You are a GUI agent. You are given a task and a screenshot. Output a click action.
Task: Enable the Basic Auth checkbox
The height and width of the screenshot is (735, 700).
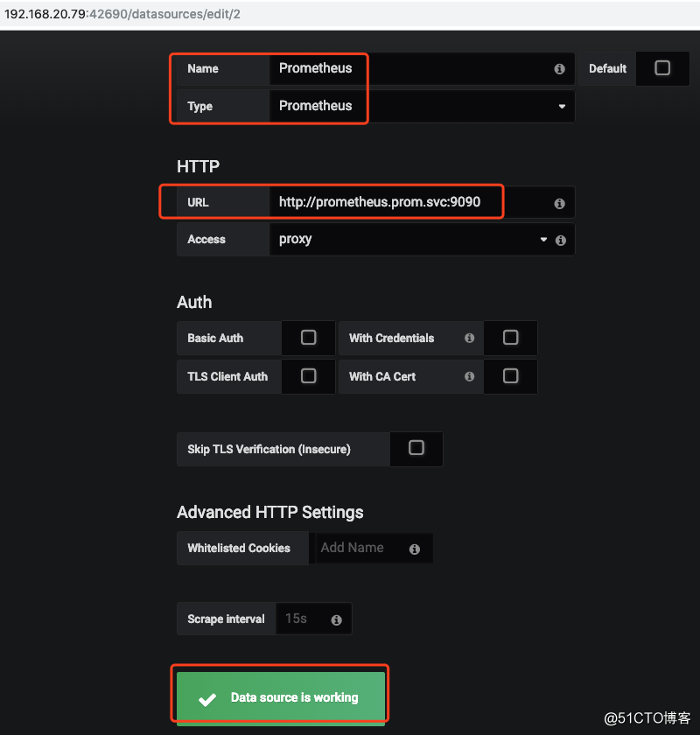click(x=308, y=338)
